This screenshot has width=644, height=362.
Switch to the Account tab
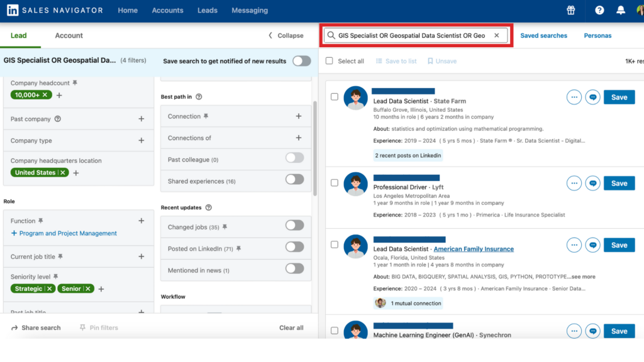pyautogui.click(x=69, y=36)
